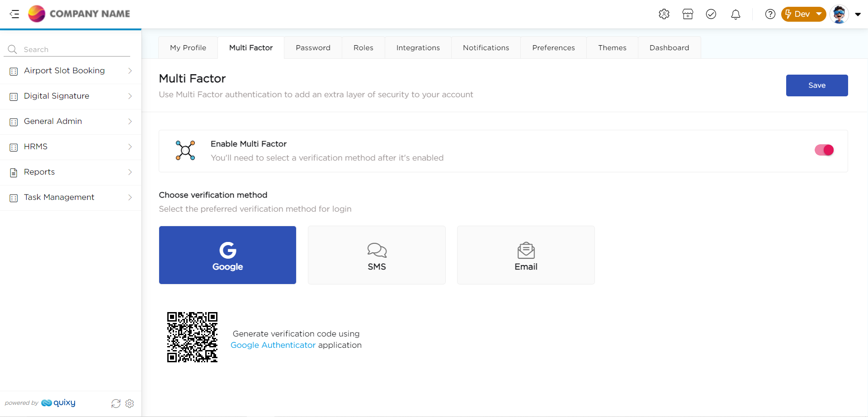Open the settings gear in top bar

[664, 14]
